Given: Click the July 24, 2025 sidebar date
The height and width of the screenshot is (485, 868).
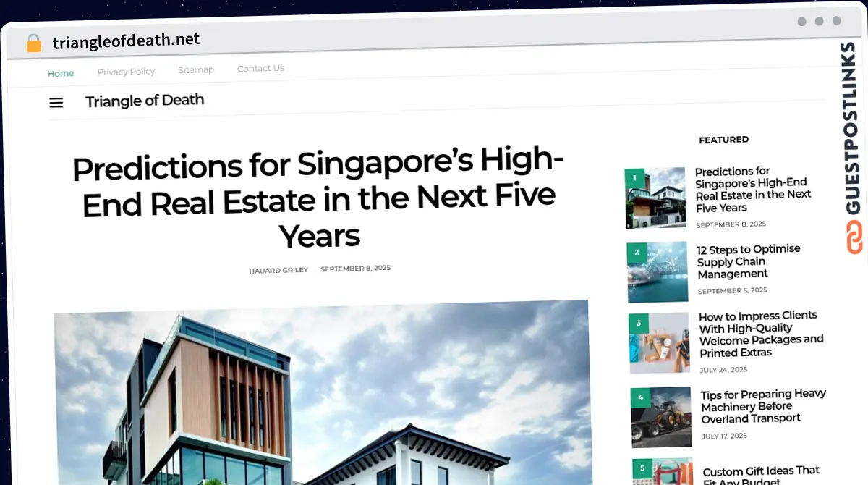Looking at the screenshot, I should point(724,369).
